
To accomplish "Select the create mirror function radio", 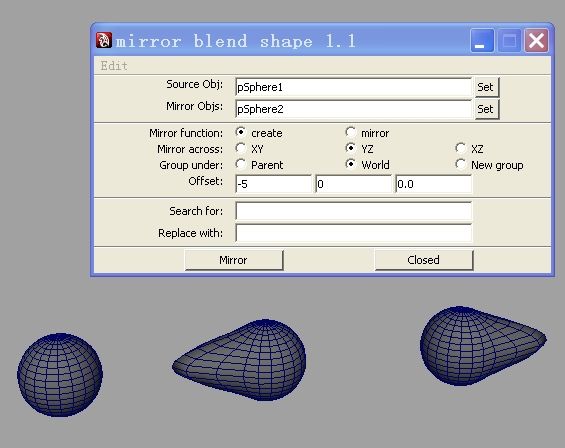I will point(241,132).
